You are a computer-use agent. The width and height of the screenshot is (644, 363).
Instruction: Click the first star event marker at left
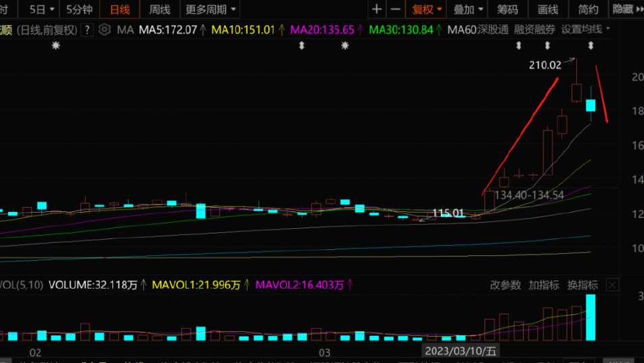pyautogui.click(x=56, y=45)
